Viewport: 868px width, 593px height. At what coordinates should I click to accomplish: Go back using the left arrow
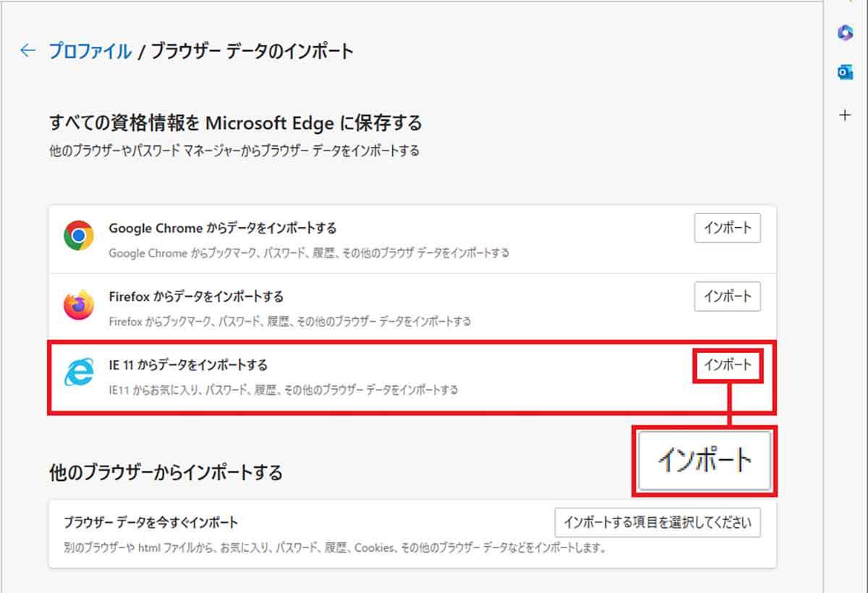[27, 51]
